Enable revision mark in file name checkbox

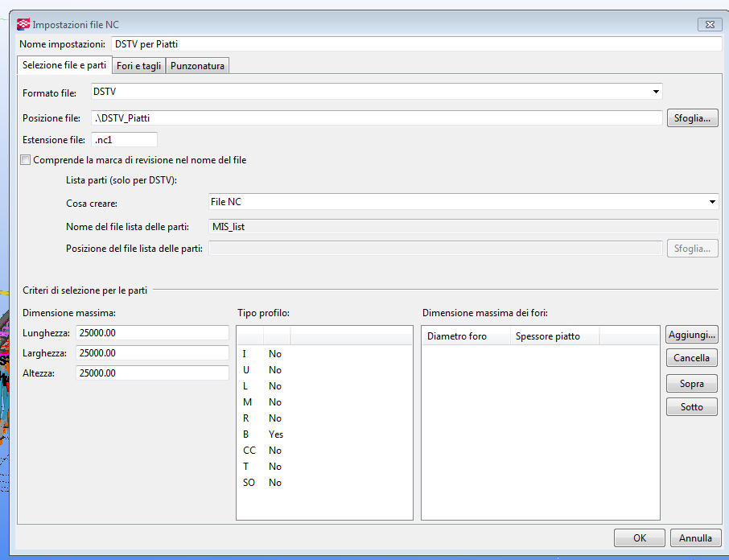(x=26, y=160)
